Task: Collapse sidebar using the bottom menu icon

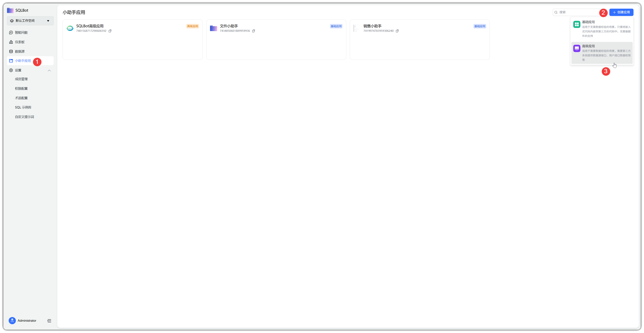Action: [x=49, y=321]
